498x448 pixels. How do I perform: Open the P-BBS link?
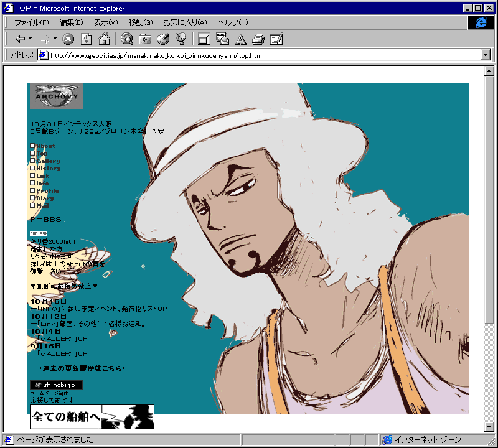pyautogui.click(x=45, y=220)
